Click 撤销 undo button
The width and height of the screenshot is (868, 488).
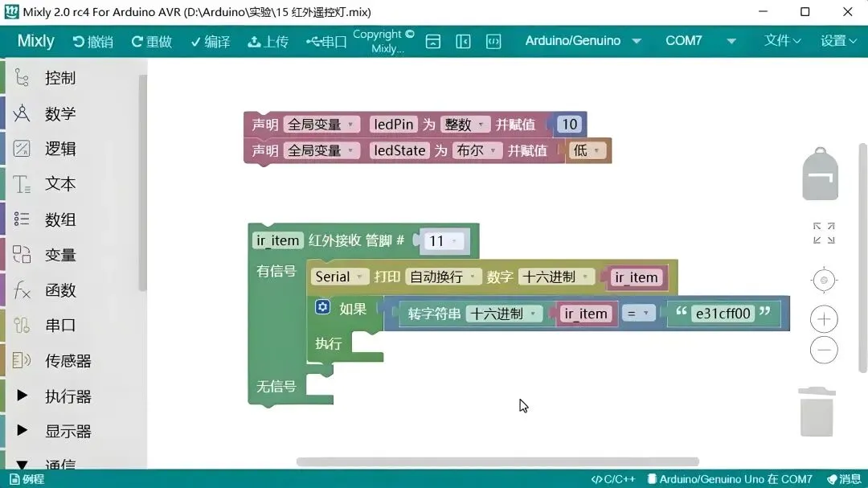click(x=93, y=42)
